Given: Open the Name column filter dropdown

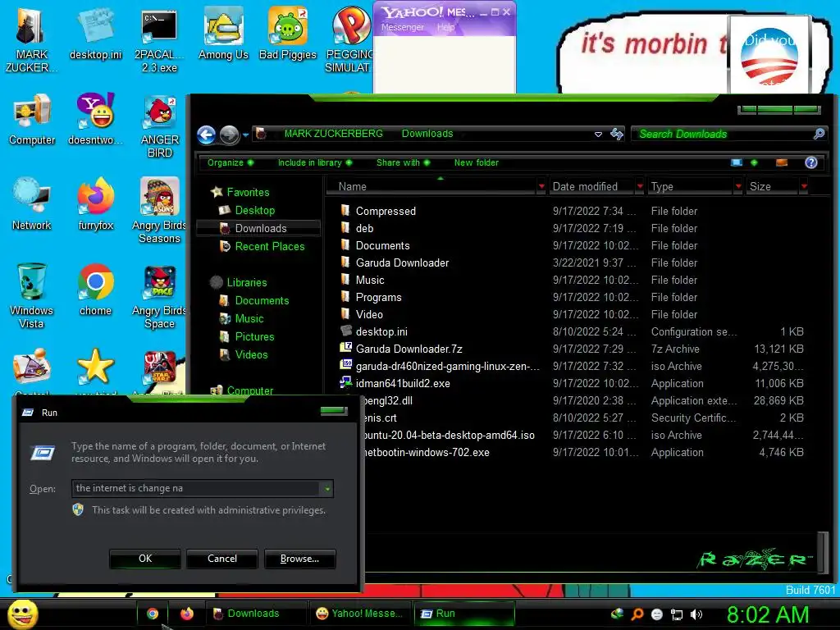Looking at the screenshot, I should coord(541,186).
